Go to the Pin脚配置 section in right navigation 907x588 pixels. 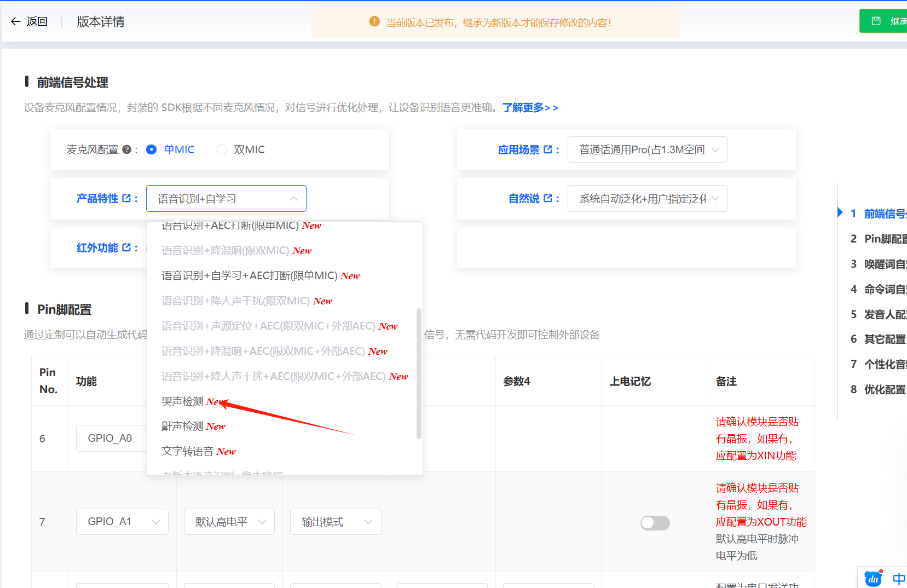883,238
